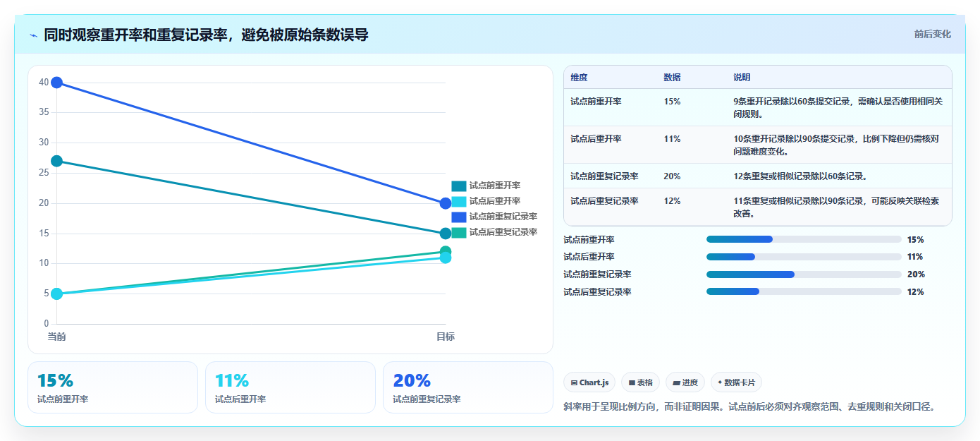Click the 20% value in table
Viewport: 980px width, 441px height.
(x=672, y=176)
